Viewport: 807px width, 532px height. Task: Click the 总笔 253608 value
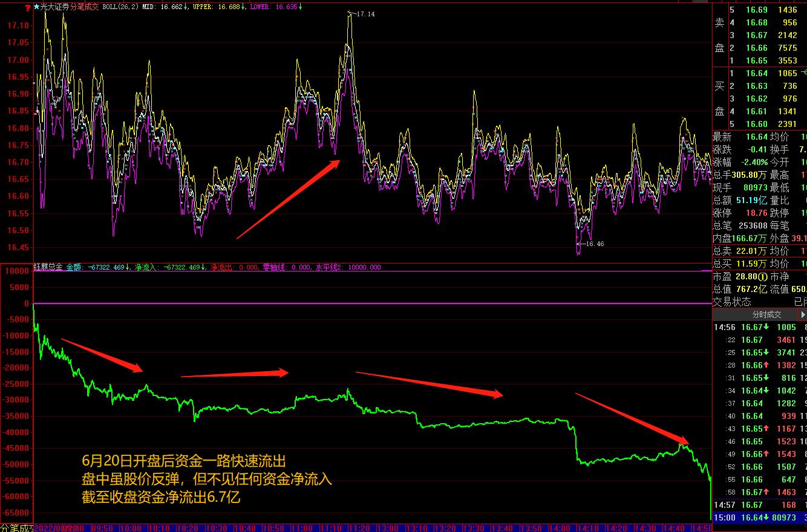tap(753, 225)
